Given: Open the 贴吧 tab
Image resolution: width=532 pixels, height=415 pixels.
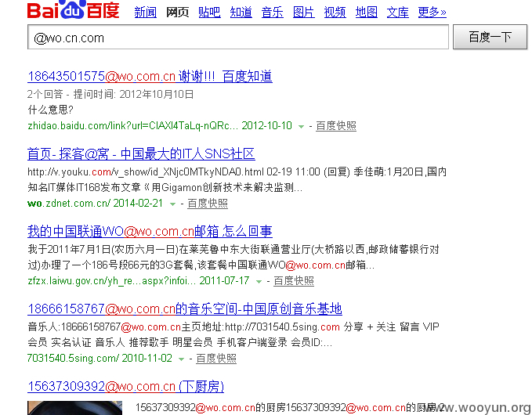Looking at the screenshot, I should 209,13.
